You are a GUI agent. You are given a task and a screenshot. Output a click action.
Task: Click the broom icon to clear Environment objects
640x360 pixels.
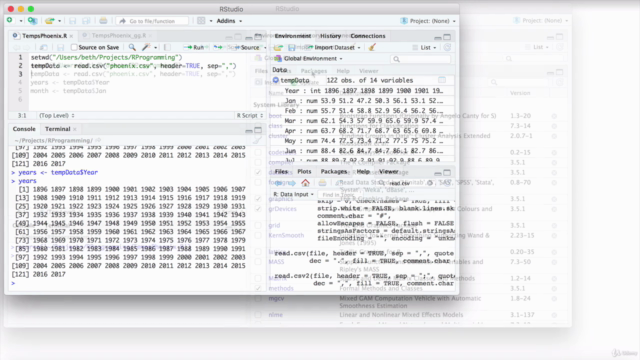[372, 47]
